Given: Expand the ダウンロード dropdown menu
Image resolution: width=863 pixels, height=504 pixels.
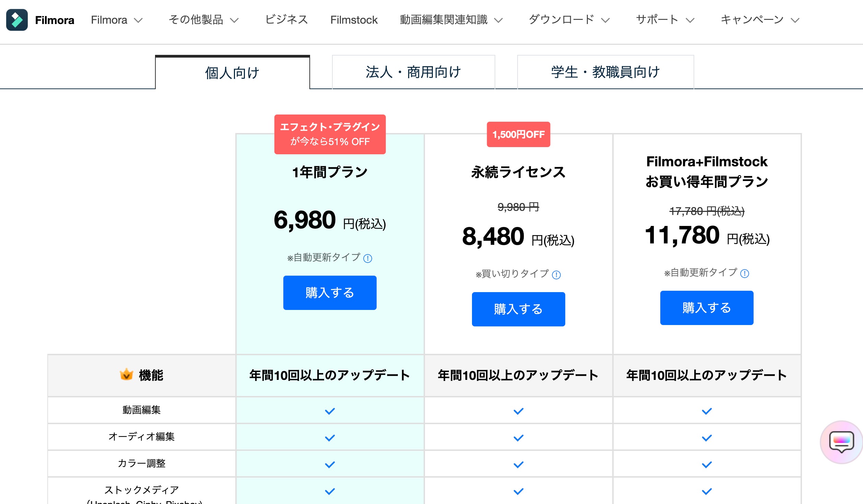Looking at the screenshot, I should click(569, 20).
